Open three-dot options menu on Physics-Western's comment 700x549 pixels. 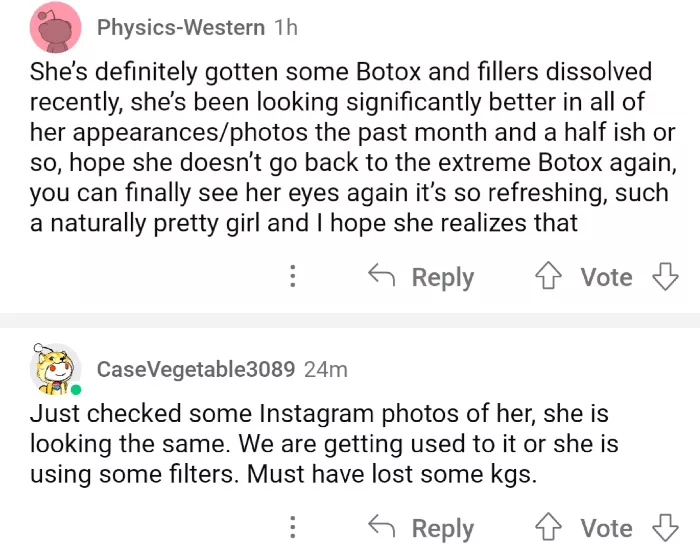coord(292,277)
